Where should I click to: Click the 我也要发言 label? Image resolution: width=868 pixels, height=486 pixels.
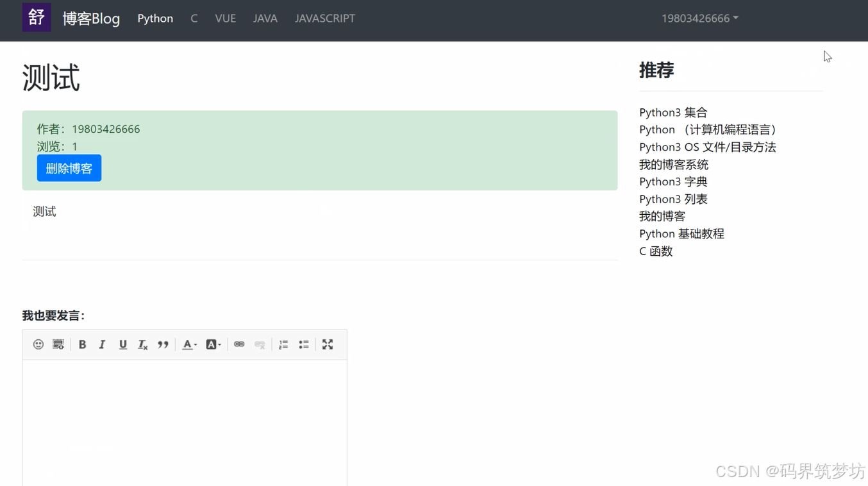[54, 315]
